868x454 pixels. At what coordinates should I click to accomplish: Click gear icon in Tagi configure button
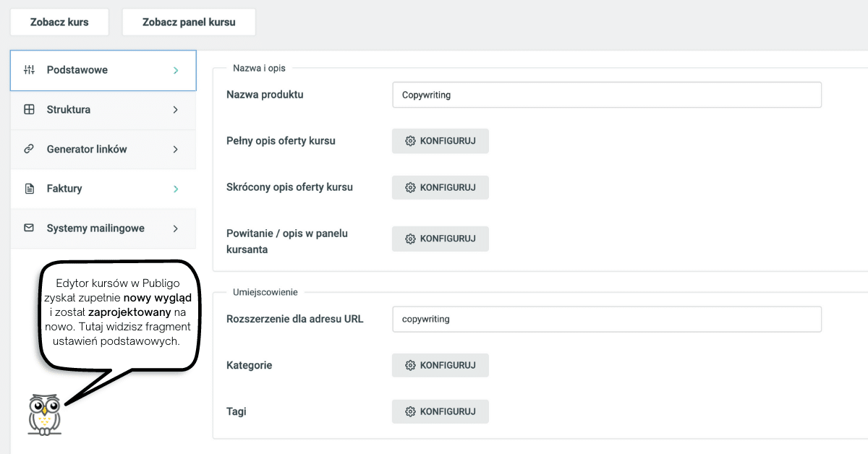click(410, 411)
